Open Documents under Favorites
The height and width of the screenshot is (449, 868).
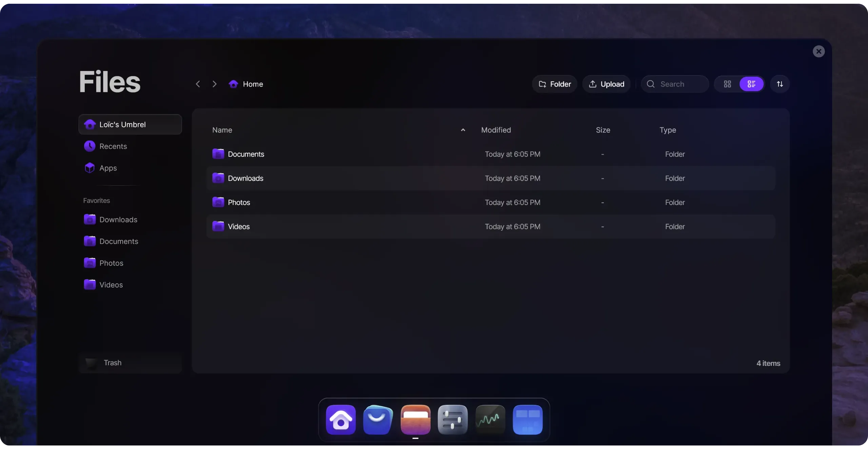pyautogui.click(x=130, y=241)
